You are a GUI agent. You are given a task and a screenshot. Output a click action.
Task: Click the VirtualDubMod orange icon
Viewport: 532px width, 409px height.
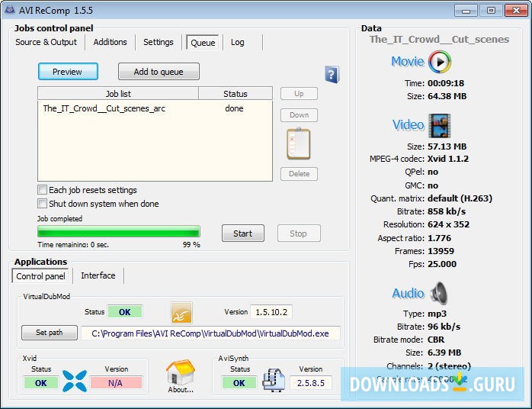[181, 313]
